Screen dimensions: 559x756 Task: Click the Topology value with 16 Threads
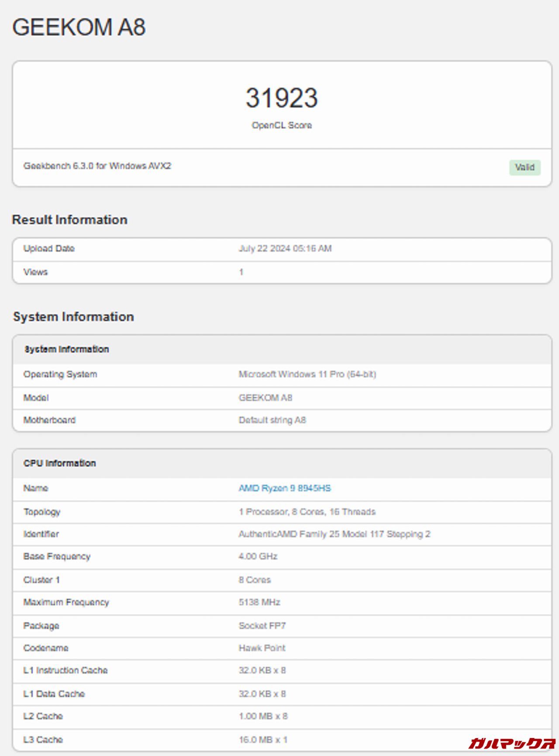(x=307, y=512)
